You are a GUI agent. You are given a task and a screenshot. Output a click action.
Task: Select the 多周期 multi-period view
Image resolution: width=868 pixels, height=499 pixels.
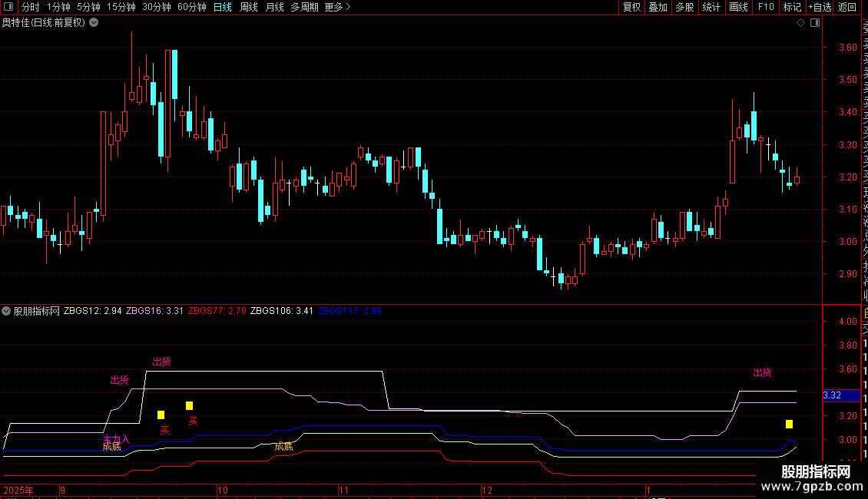304,7
